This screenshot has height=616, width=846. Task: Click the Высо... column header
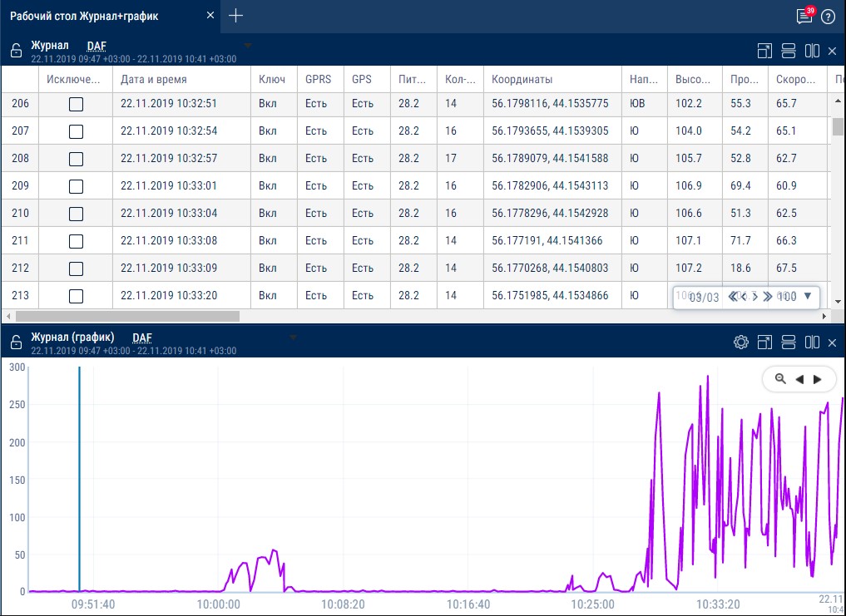(693, 79)
